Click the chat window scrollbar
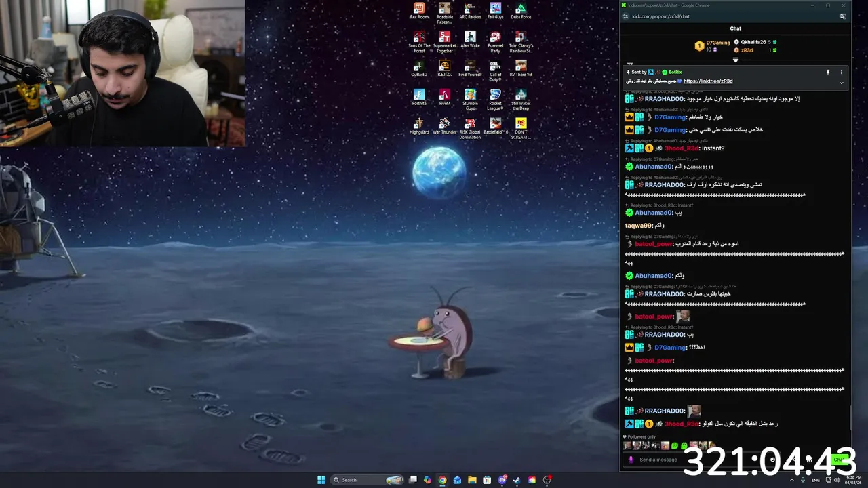This screenshot has height=488, width=868. 850,417
